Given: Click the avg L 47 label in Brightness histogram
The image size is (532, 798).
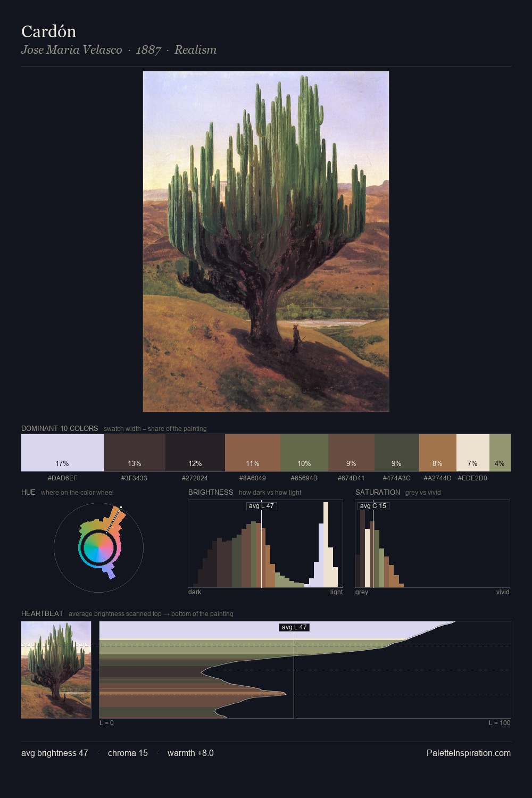Looking at the screenshot, I should (261, 506).
